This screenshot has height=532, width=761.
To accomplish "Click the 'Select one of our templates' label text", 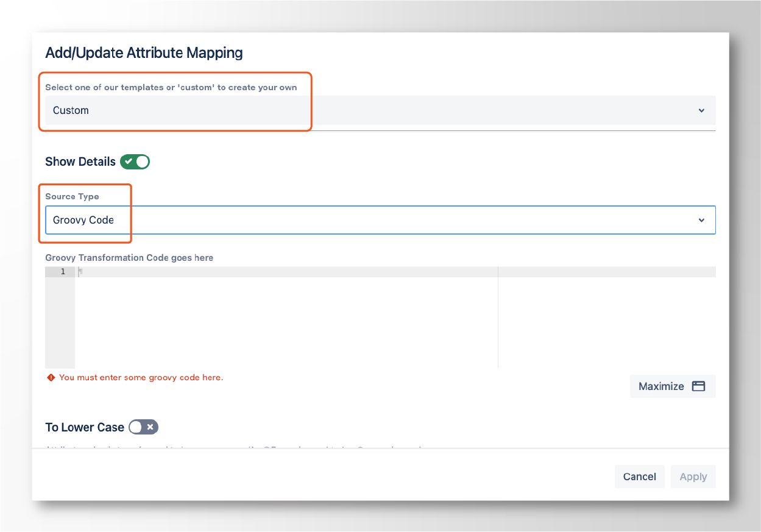I will 171,87.
